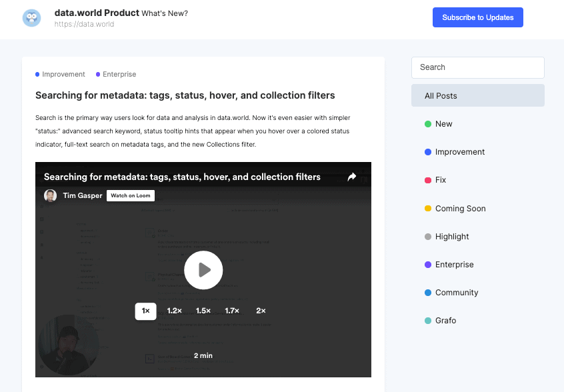
Task: Filter posts by Enterprise in sidebar
Action: (x=449, y=265)
